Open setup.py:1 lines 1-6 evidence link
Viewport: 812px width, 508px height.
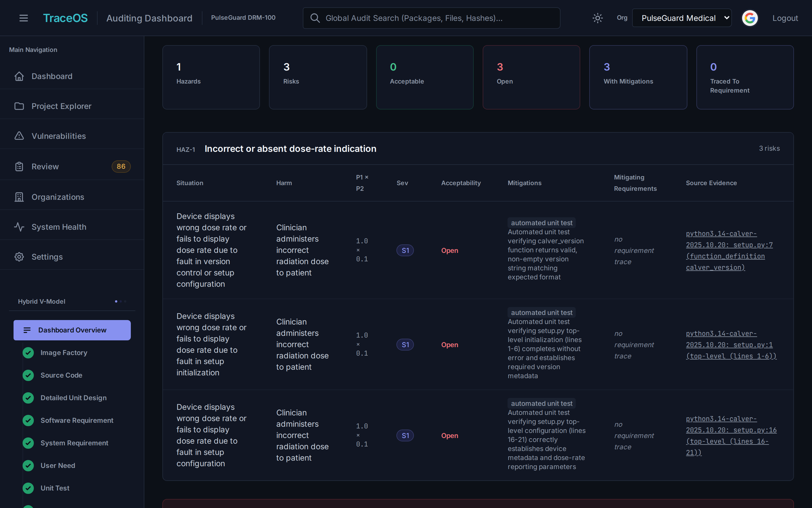[731, 345]
